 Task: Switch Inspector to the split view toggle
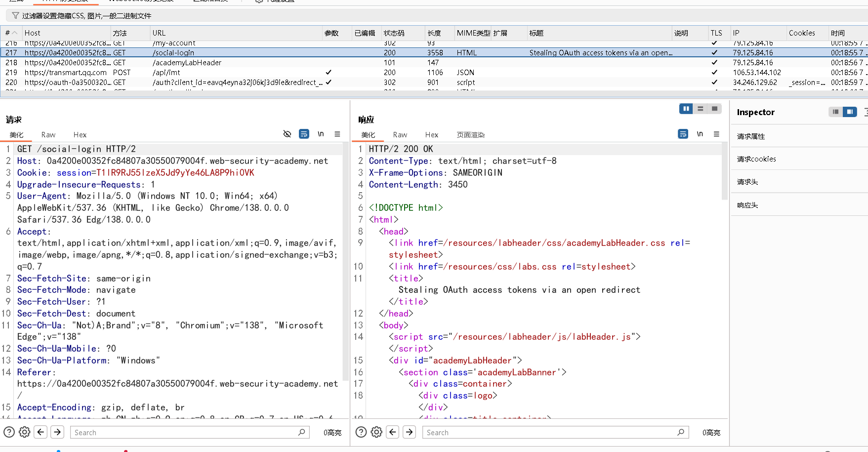[x=850, y=112]
